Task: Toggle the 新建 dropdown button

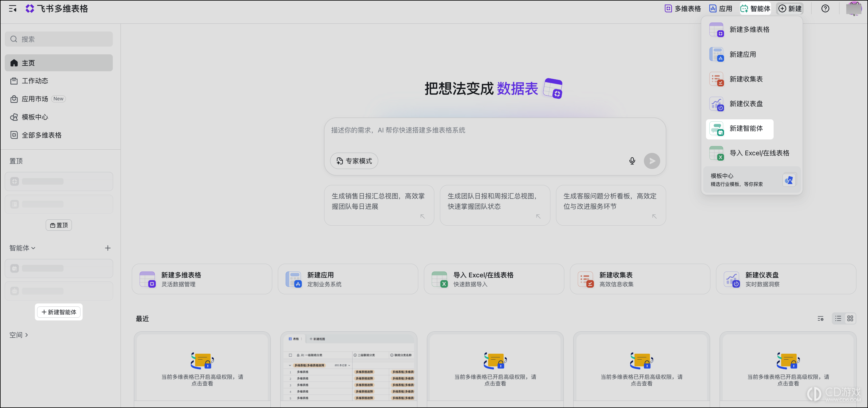Action: click(x=790, y=9)
